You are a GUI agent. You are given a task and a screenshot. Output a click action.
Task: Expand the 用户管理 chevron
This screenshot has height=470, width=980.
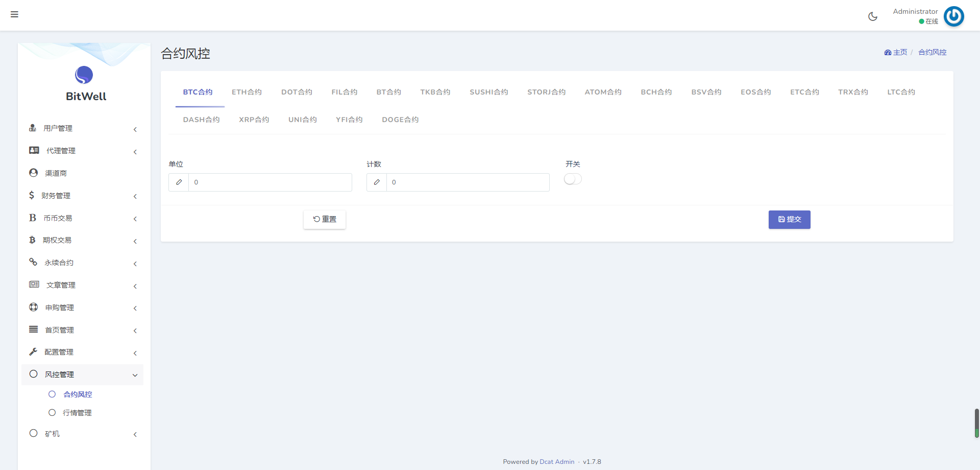(135, 129)
